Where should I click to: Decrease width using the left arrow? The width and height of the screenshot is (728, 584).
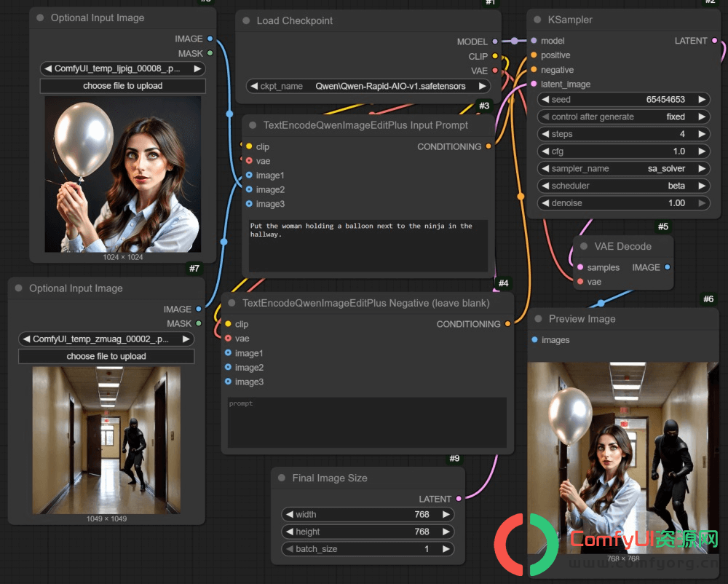pyautogui.click(x=290, y=514)
